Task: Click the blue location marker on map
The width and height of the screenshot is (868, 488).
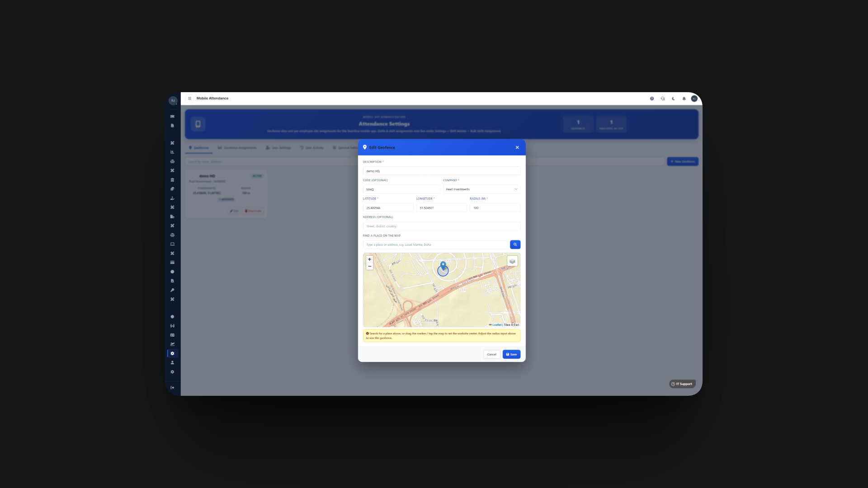Action: point(443,265)
